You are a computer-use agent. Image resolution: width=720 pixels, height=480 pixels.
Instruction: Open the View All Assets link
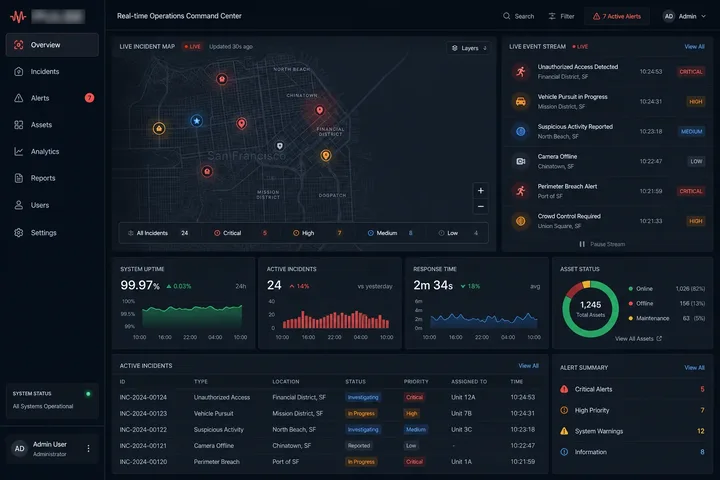pyautogui.click(x=638, y=339)
